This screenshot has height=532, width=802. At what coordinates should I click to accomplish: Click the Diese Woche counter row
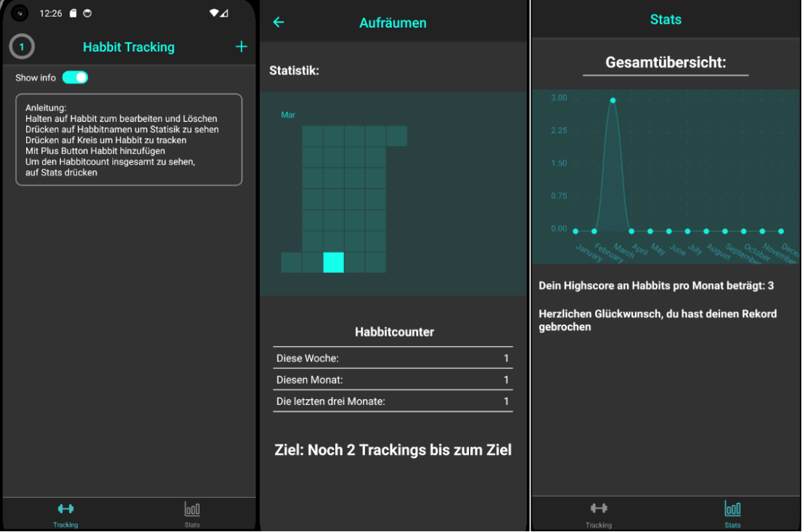click(393, 358)
